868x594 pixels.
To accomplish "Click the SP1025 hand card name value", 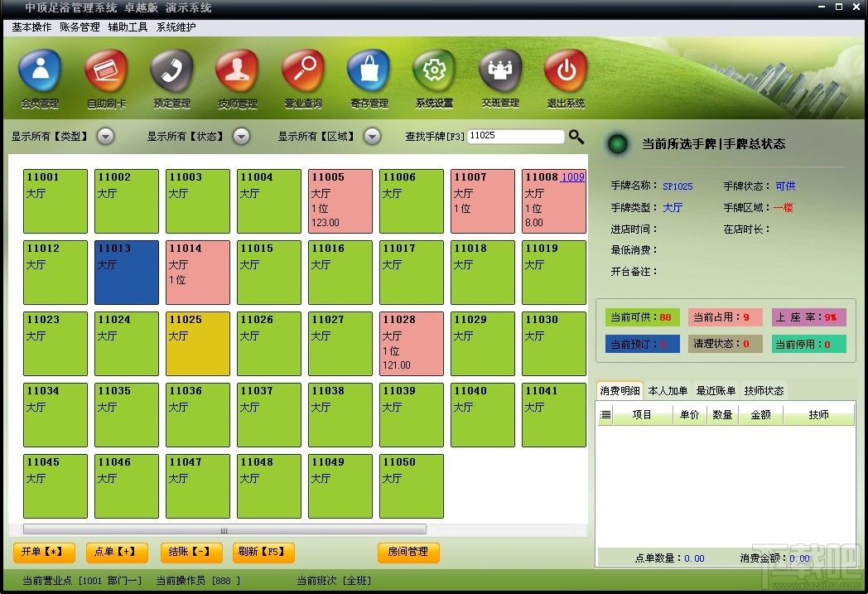I will (678, 186).
